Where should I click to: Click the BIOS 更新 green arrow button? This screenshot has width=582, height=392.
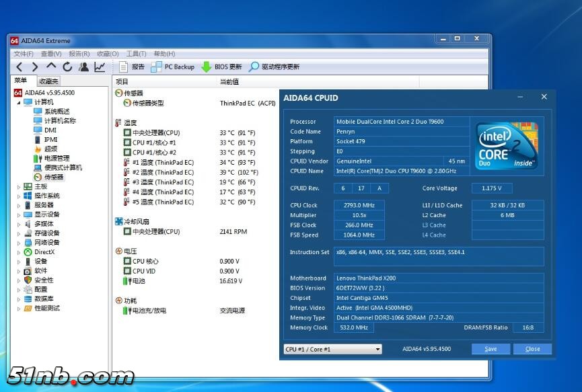[221, 67]
